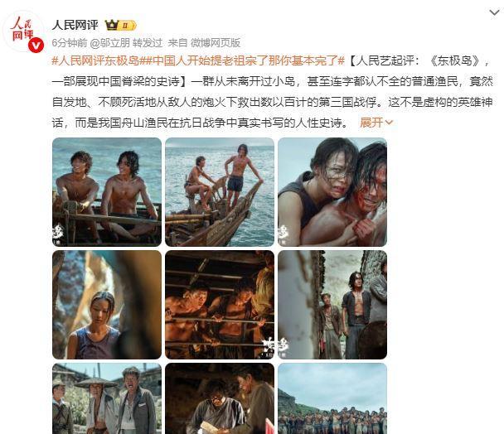The width and height of the screenshot is (504, 434).
Task: Open the photo of a woman in a blue tank top
Action: click(x=107, y=305)
